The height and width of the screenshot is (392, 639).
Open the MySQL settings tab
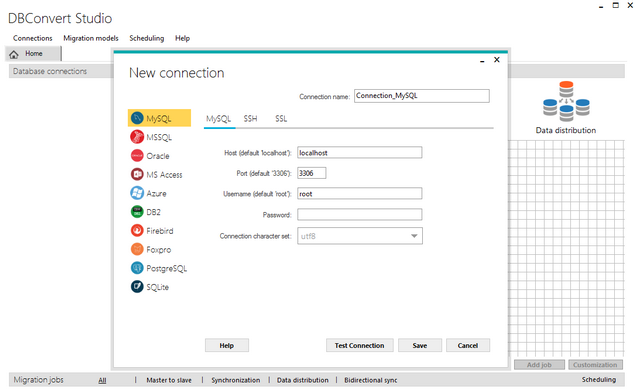click(218, 119)
